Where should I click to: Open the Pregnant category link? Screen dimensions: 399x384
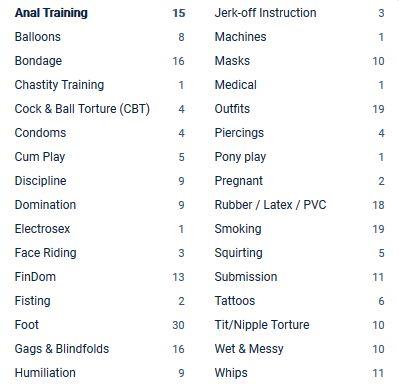point(239,181)
